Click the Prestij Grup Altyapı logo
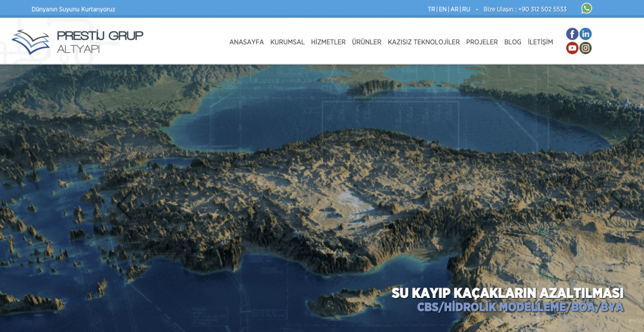 (x=78, y=42)
